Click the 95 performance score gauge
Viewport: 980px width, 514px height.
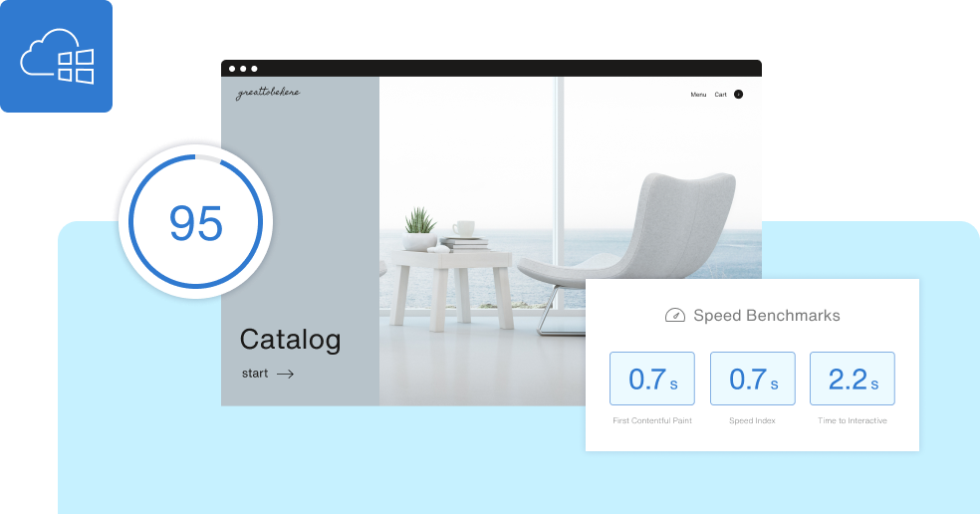196,224
